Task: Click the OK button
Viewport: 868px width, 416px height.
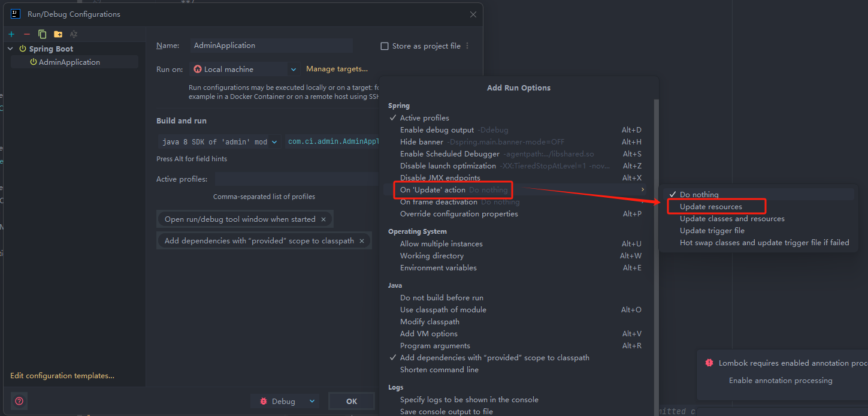Action: pos(352,401)
